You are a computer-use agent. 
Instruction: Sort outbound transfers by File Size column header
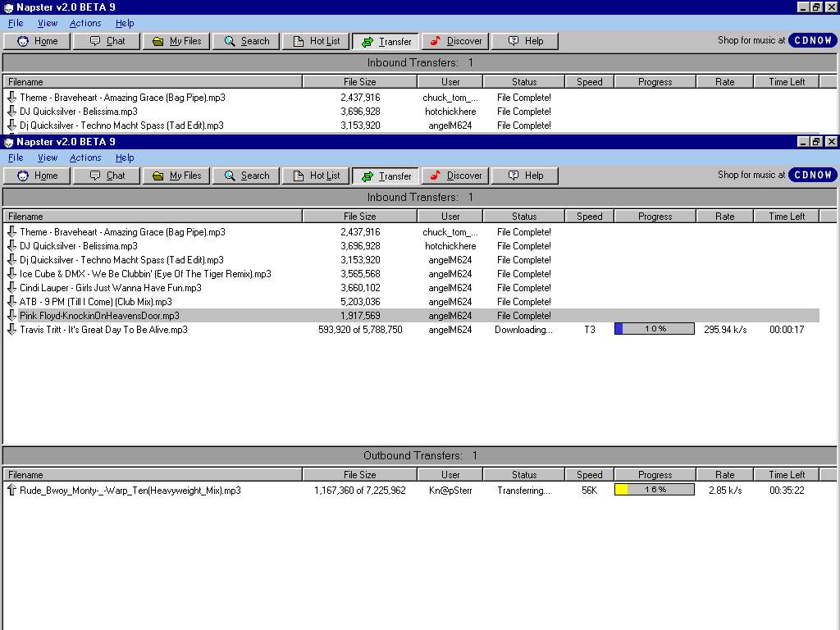pos(359,475)
